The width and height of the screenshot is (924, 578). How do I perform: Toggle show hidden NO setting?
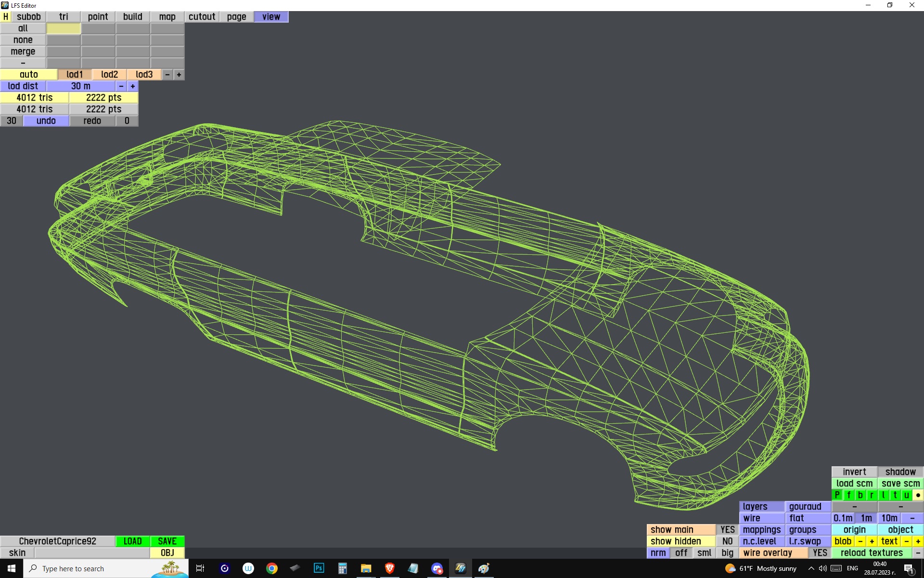[727, 541]
